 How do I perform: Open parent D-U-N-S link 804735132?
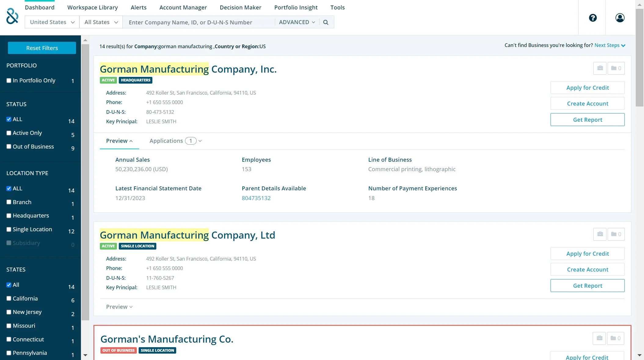pyautogui.click(x=256, y=198)
